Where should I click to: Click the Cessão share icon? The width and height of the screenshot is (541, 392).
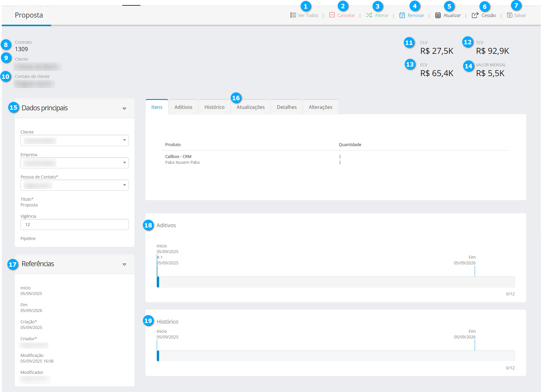click(475, 15)
